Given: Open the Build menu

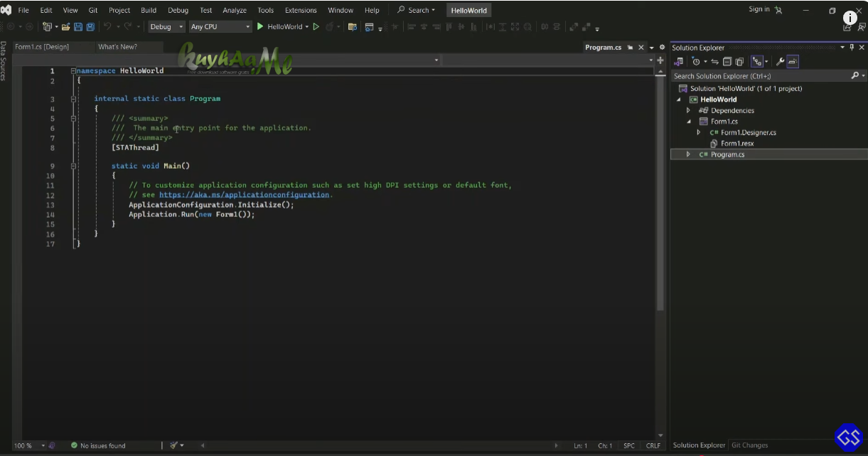Looking at the screenshot, I should [x=149, y=10].
